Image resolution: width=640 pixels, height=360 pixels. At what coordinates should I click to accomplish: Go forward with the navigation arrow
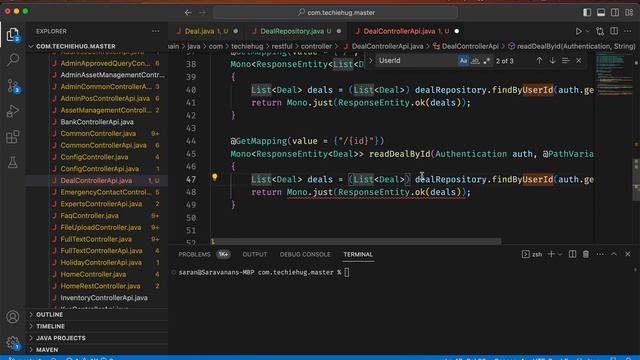click(x=202, y=13)
